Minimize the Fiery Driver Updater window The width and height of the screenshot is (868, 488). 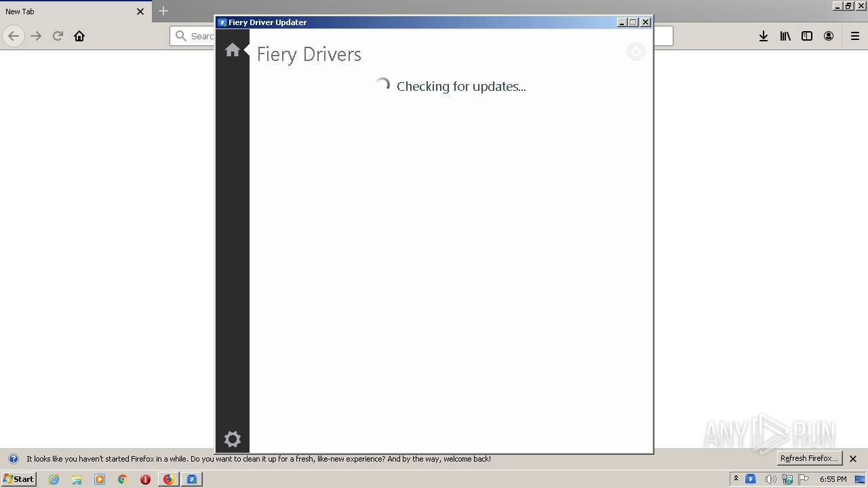622,22
